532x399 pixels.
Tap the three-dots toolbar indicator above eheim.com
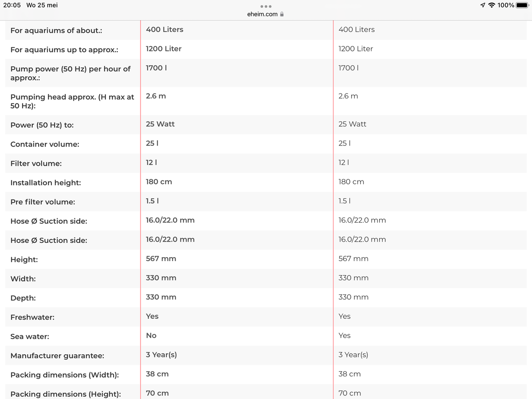tap(266, 7)
